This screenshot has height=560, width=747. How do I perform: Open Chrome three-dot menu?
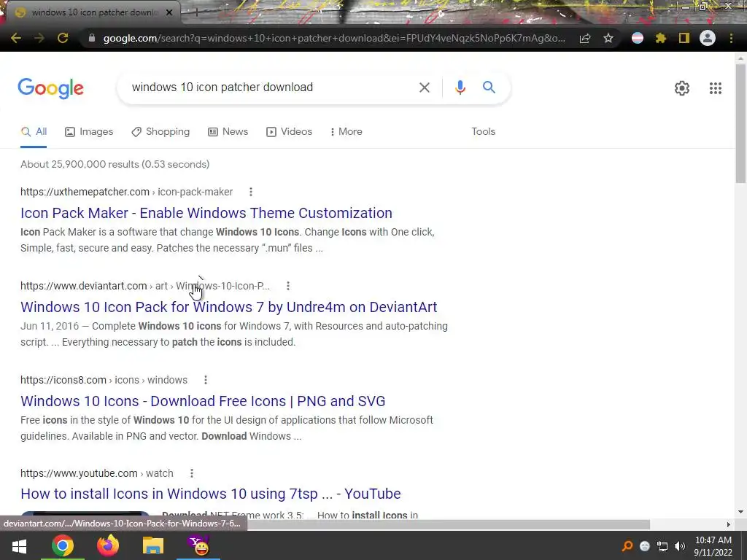[x=731, y=38]
